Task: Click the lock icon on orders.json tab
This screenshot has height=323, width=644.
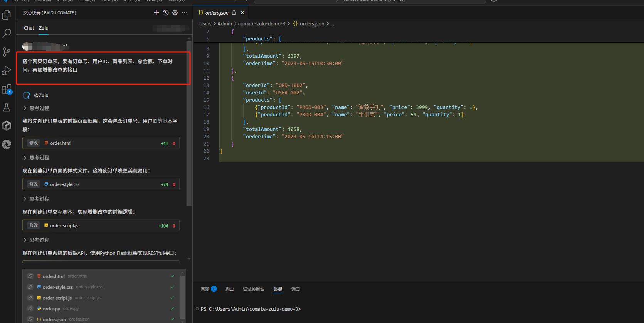Action: 234,13
